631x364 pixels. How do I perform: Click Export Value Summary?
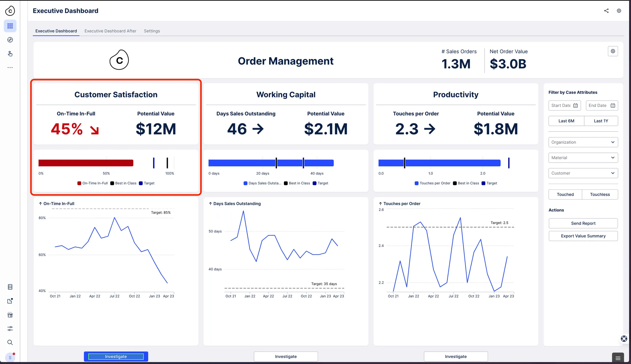[x=583, y=236]
